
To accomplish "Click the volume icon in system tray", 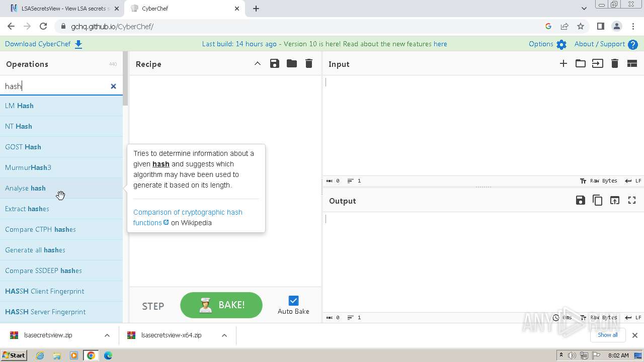I will (x=572, y=355).
